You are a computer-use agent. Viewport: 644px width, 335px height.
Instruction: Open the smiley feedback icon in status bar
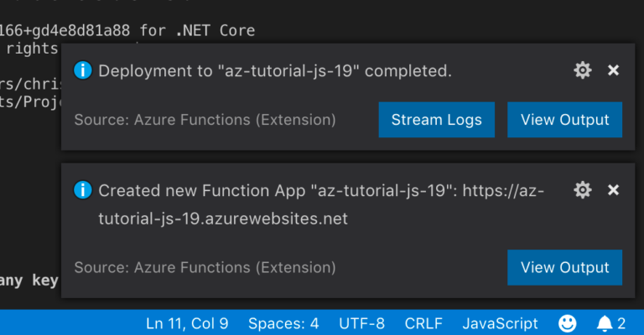(568, 323)
